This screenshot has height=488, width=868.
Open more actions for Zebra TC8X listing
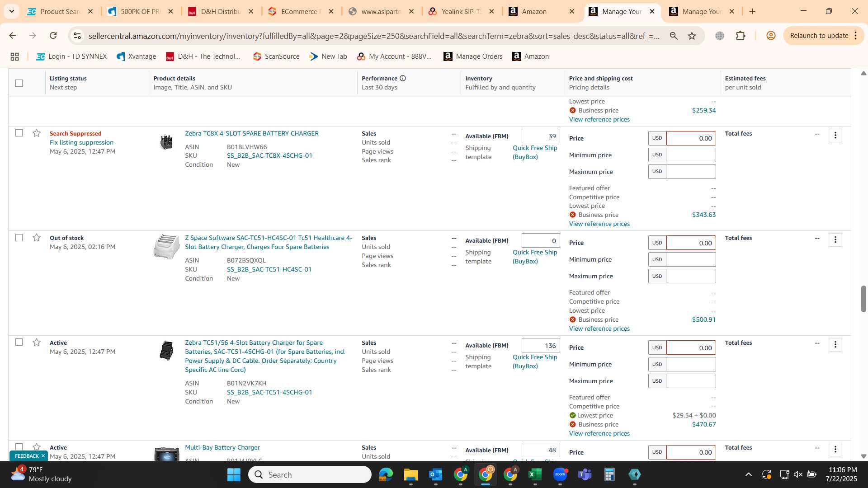coord(835,135)
